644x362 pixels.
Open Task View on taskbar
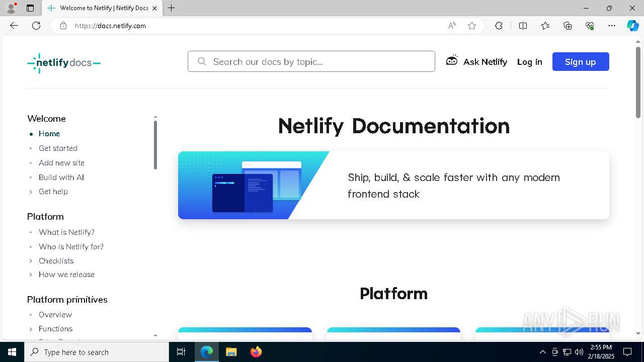pyautogui.click(x=181, y=352)
